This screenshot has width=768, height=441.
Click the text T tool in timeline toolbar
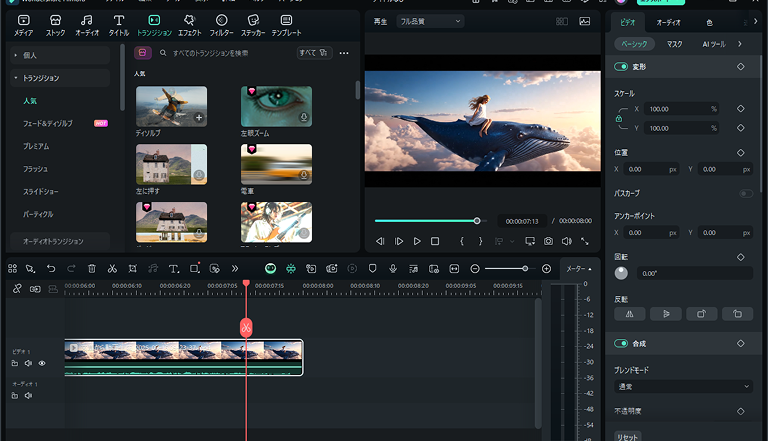tap(173, 269)
